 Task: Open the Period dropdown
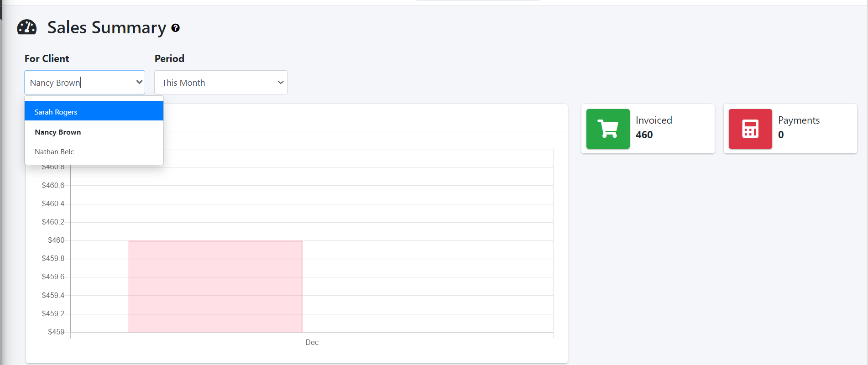point(220,82)
